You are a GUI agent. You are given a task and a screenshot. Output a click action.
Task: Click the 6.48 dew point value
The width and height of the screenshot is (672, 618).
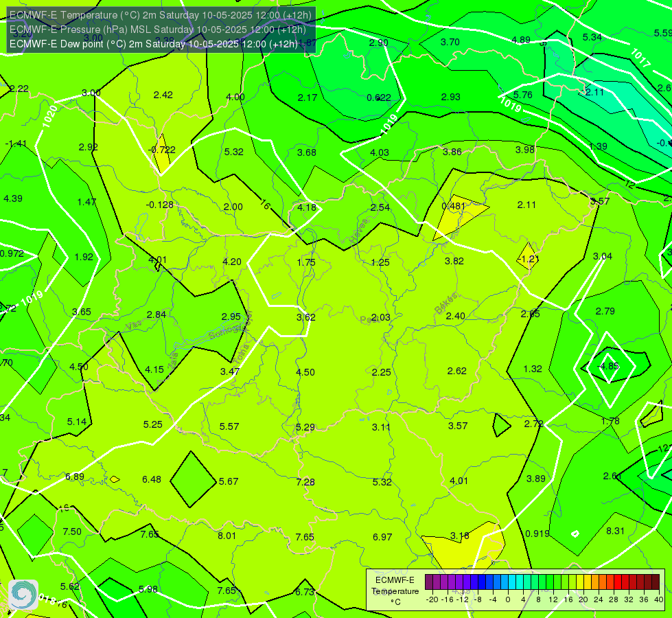tap(152, 479)
